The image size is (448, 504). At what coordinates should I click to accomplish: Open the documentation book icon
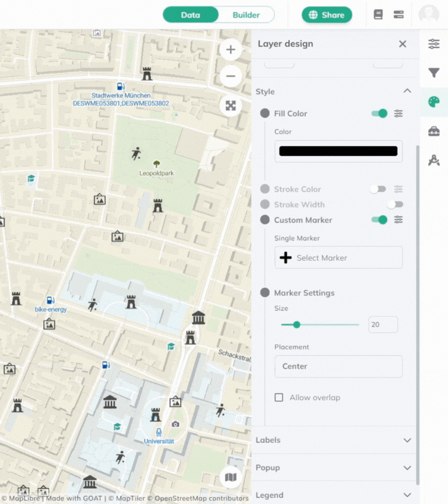tap(378, 15)
